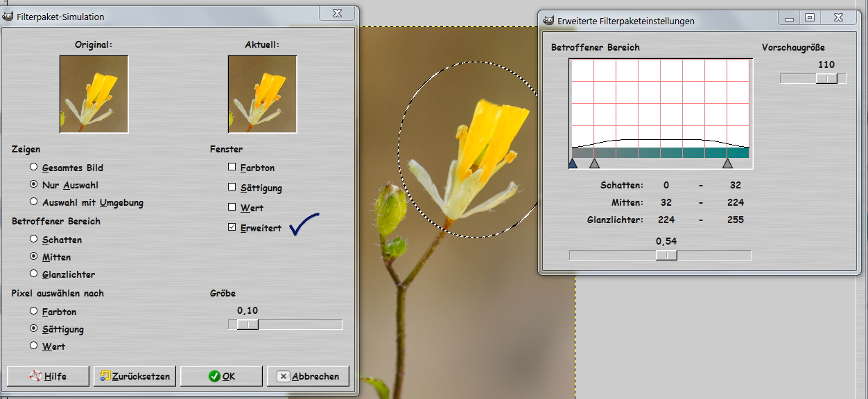Viewport: 868px width, 399px height.
Task: Select pixels by 'Farbton'
Action: [34, 312]
